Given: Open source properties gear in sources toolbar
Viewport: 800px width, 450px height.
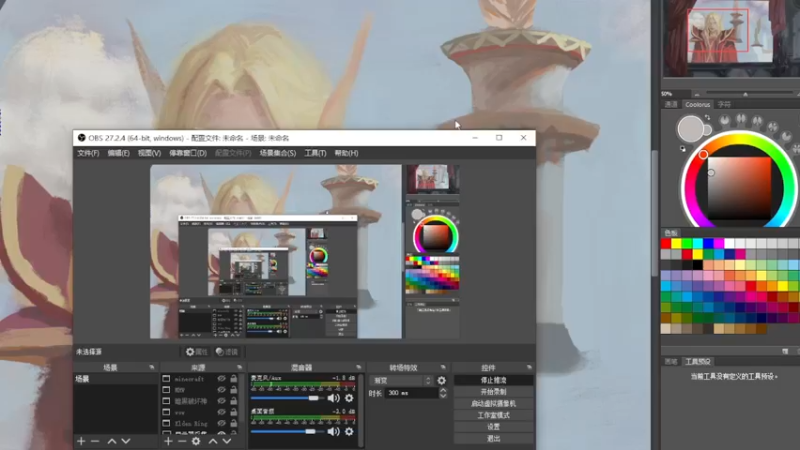Looking at the screenshot, I should [196, 441].
